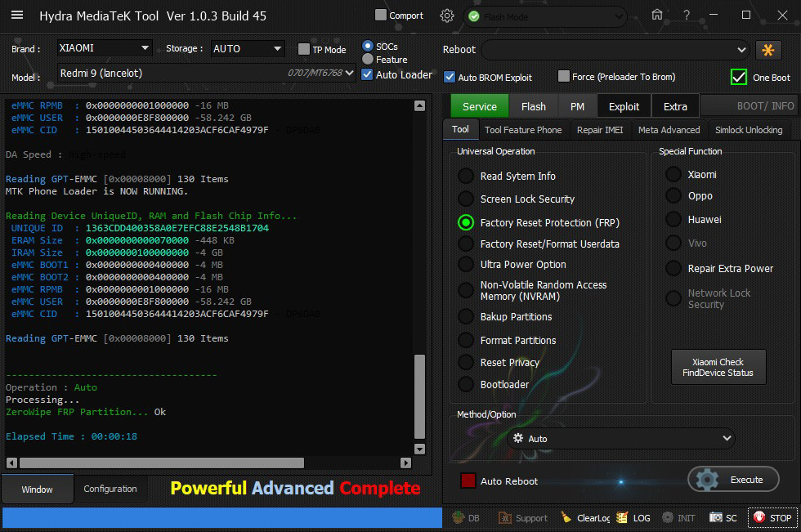The width and height of the screenshot is (801, 532).
Task: Uncheck the Auto Loader checkbox
Action: (367, 74)
